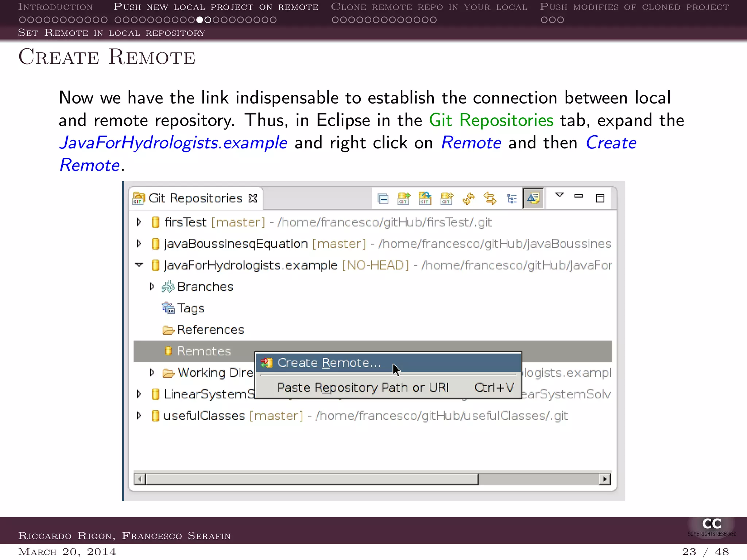Viewport: 747px width, 560px height.
Task: Choose Create Remote... from context menu
Action: pos(329,363)
